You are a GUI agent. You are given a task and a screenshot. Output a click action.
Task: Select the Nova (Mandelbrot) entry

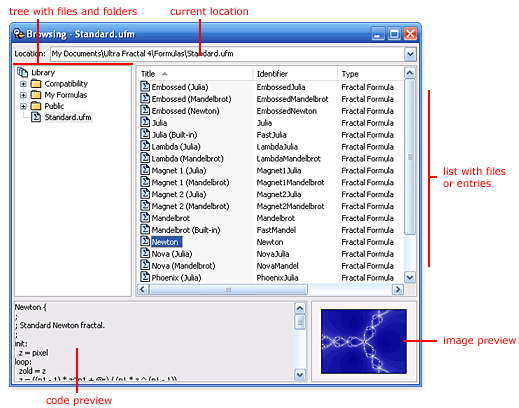183,266
